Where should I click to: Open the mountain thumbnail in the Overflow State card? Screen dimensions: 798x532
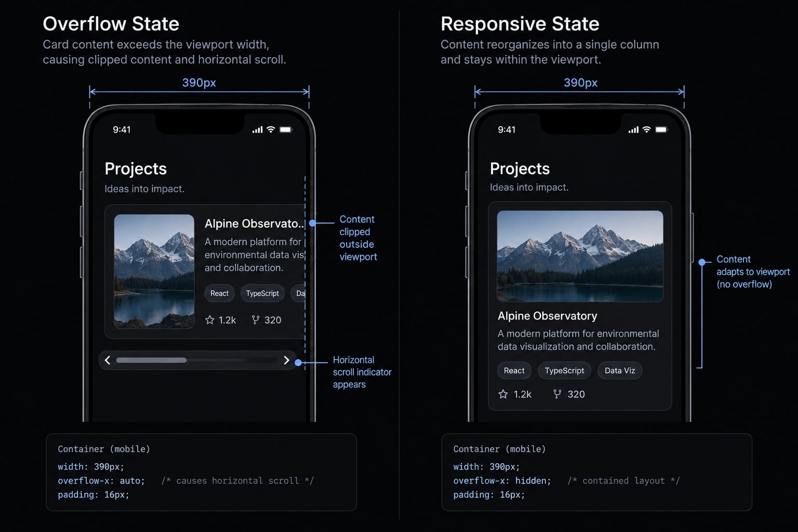tap(154, 271)
